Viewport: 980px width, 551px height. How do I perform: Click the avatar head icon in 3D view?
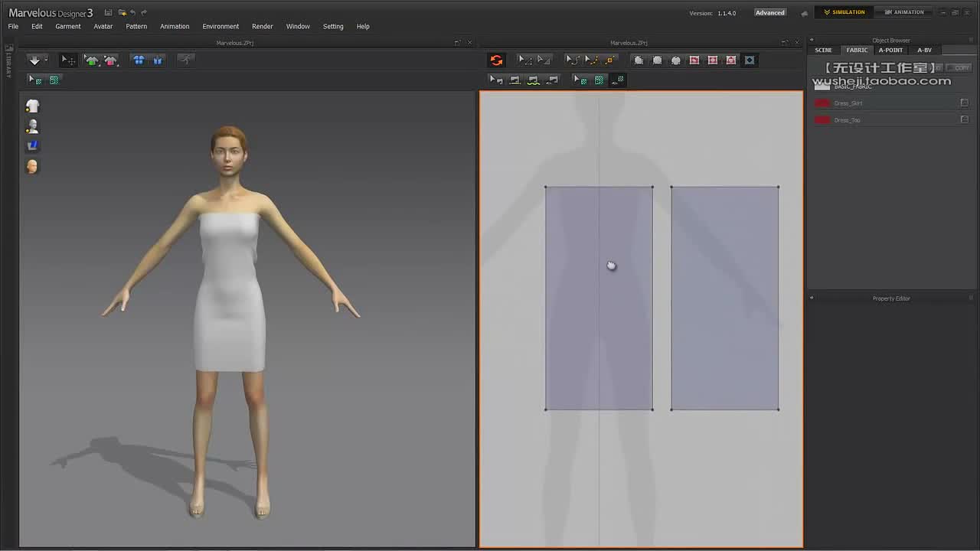pos(32,166)
